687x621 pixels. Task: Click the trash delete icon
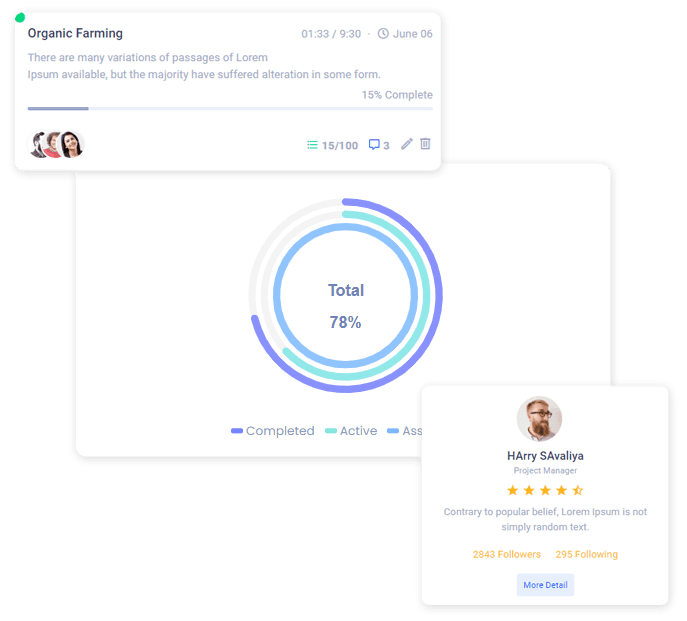tap(425, 144)
